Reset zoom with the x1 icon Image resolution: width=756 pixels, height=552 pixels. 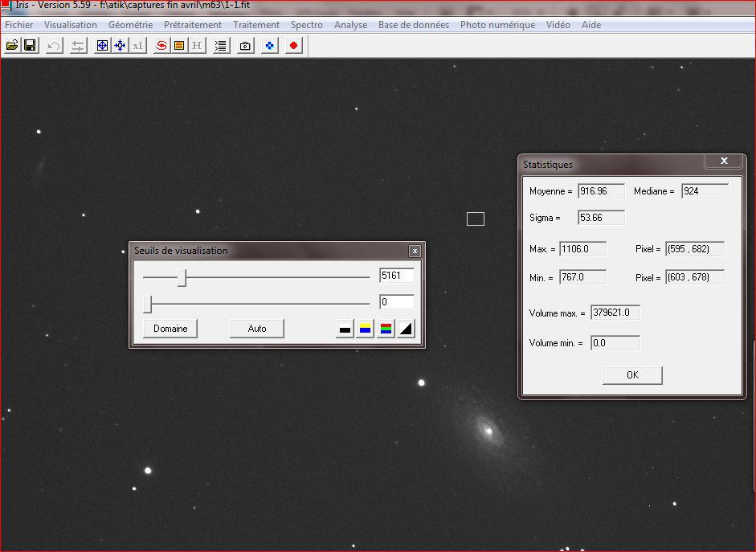[x=138, y=46]
